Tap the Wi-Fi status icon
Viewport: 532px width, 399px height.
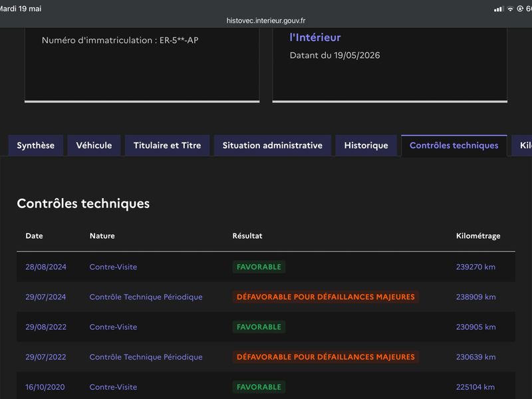[510, 9]
